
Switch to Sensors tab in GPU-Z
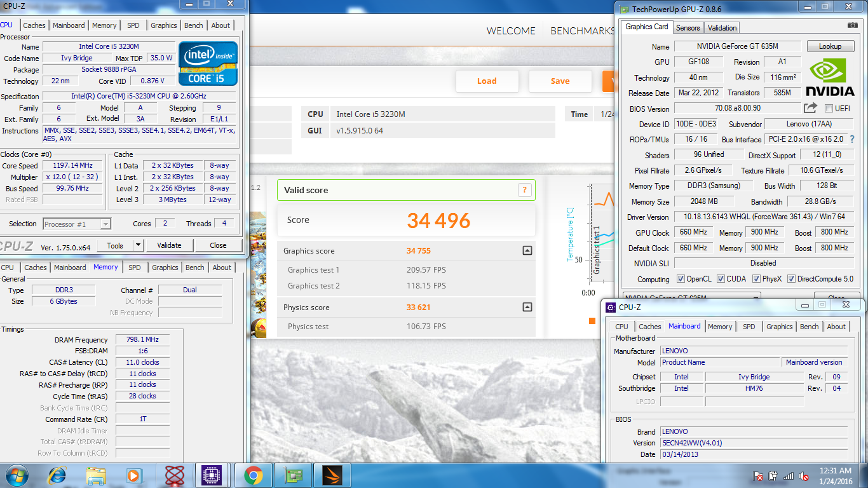coord(688,28)
